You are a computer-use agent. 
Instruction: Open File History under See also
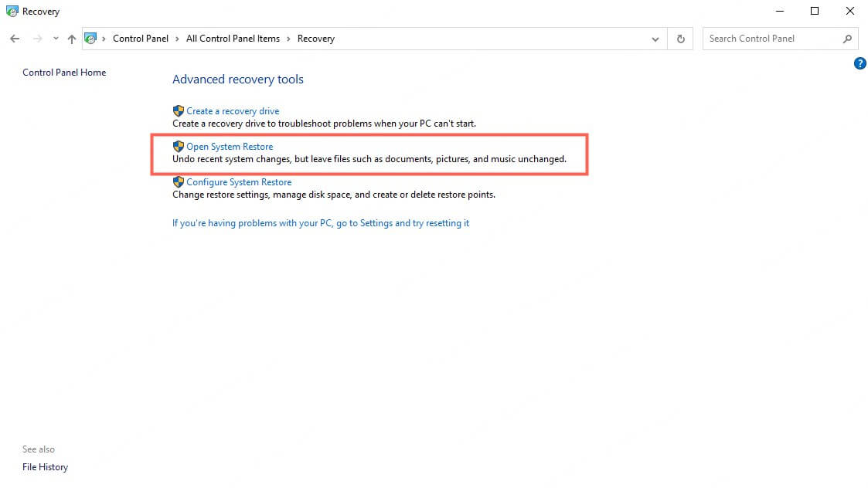[45, 467]
